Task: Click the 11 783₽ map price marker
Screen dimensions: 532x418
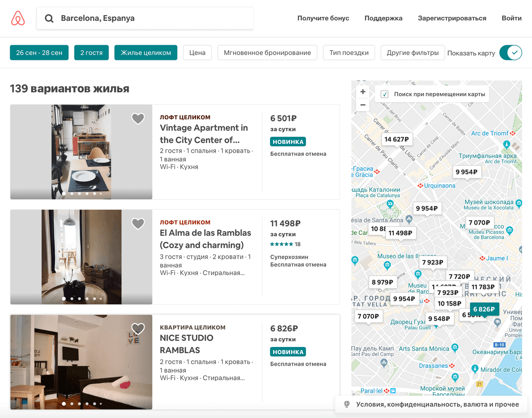Action: click(483, 287)
